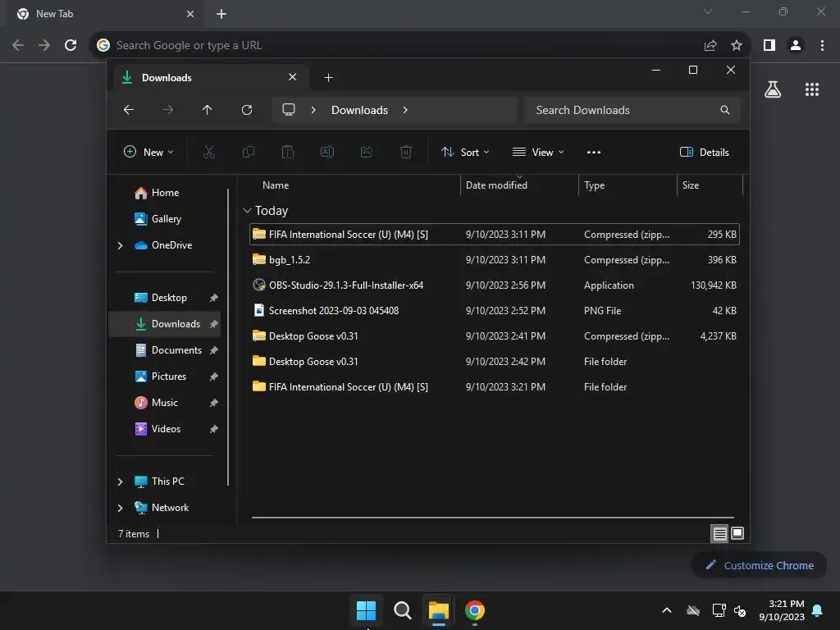This screenshot has height=630, width=840.
Task: Open Music in navigation pane
Action: click(x=164, y=403)
